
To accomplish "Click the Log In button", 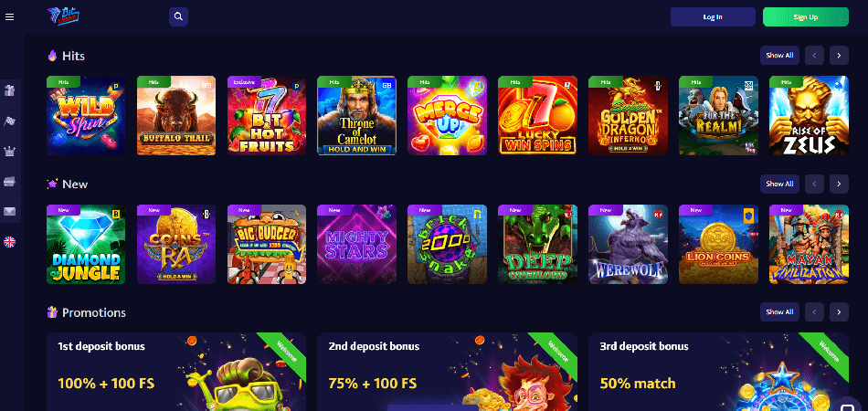I will pyautogui.click(x=713, y=16).
